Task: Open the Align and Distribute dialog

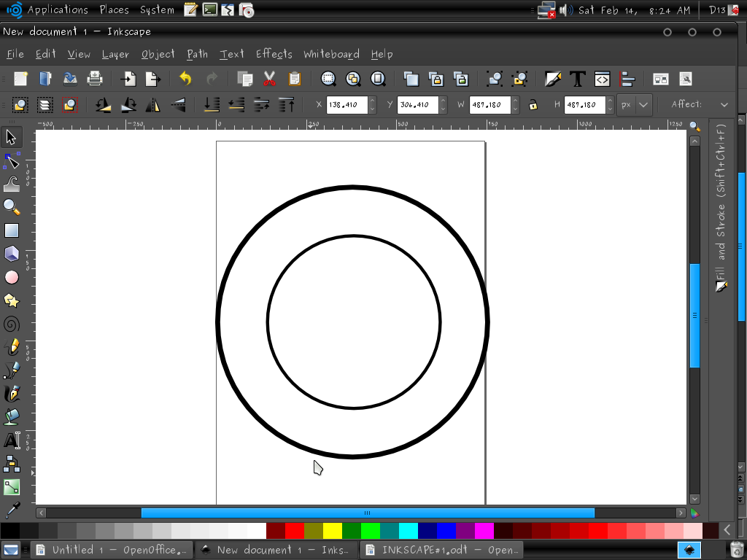Action: coord(627,78)
